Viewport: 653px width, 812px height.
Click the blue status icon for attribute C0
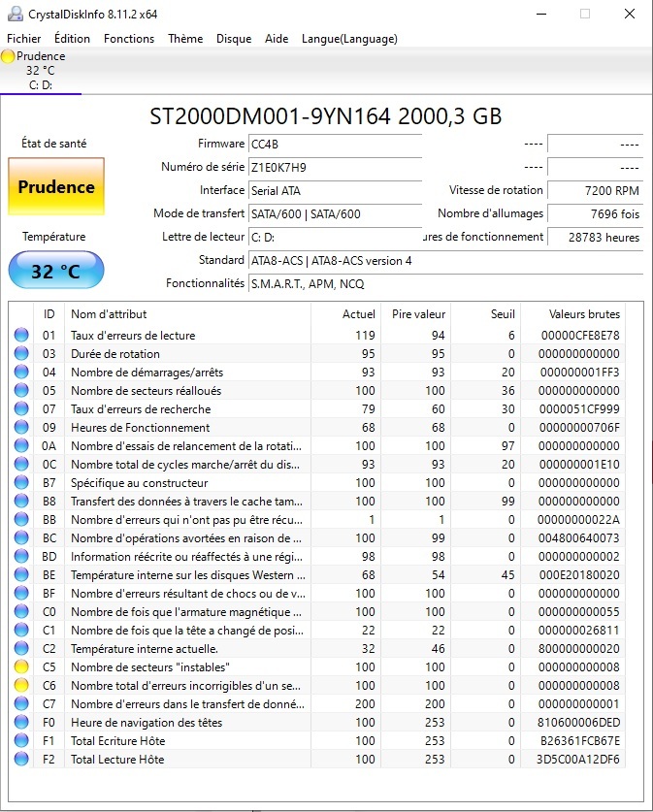21,611
